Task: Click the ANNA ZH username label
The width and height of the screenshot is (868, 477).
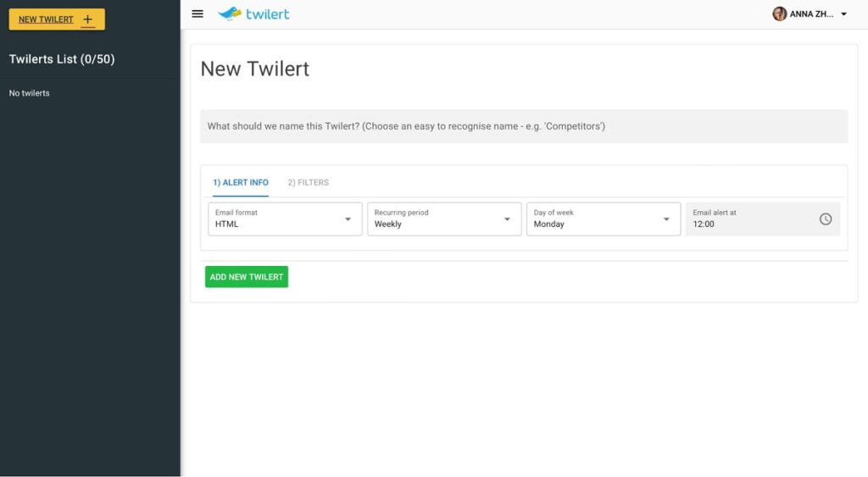Action: 812,14
